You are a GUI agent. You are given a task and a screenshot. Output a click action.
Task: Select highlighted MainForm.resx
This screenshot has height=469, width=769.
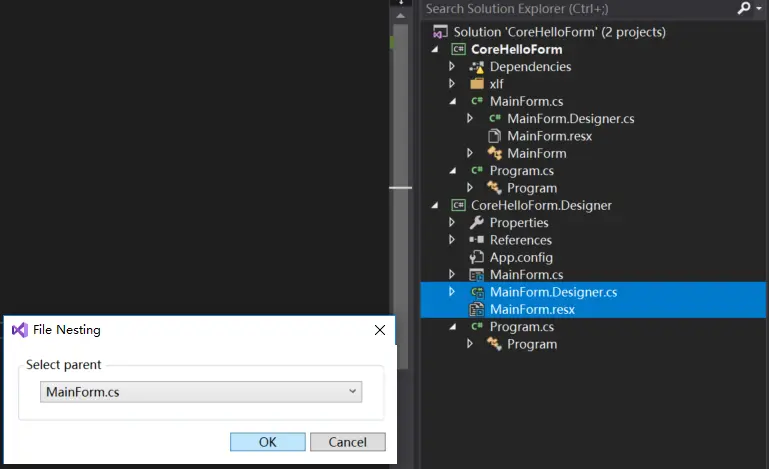(x=532, y=310)
